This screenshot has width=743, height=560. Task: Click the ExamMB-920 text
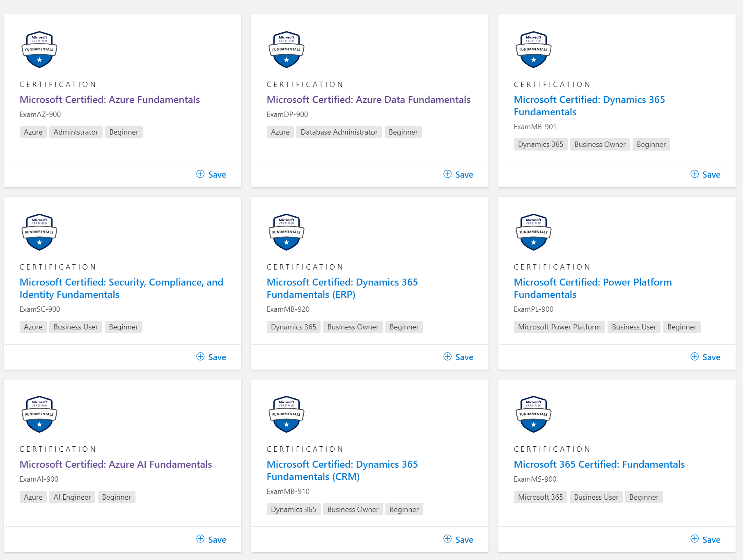coord(288,309)
